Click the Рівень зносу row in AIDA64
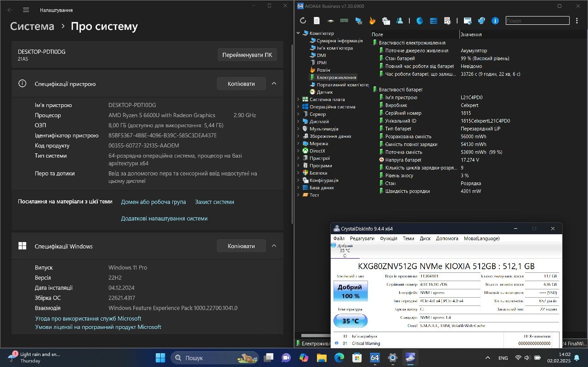This screenshot has width=588, height=367. tap(478, 175)
